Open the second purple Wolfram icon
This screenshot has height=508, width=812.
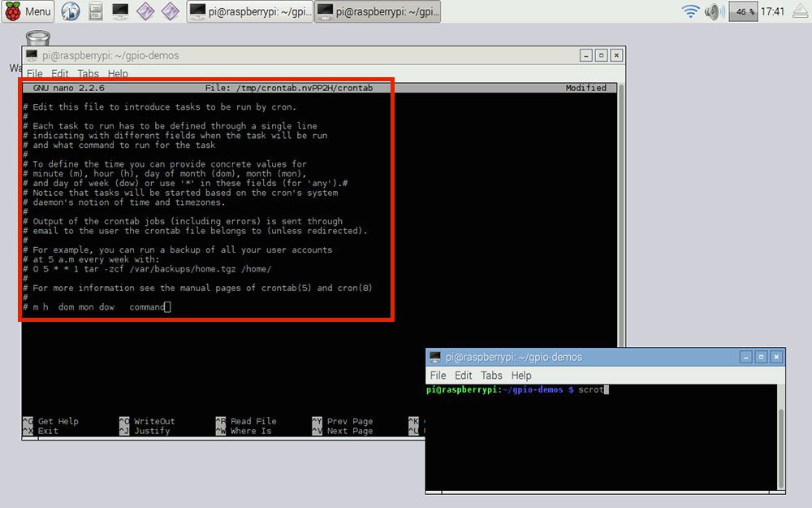click(x=170, y=11)
